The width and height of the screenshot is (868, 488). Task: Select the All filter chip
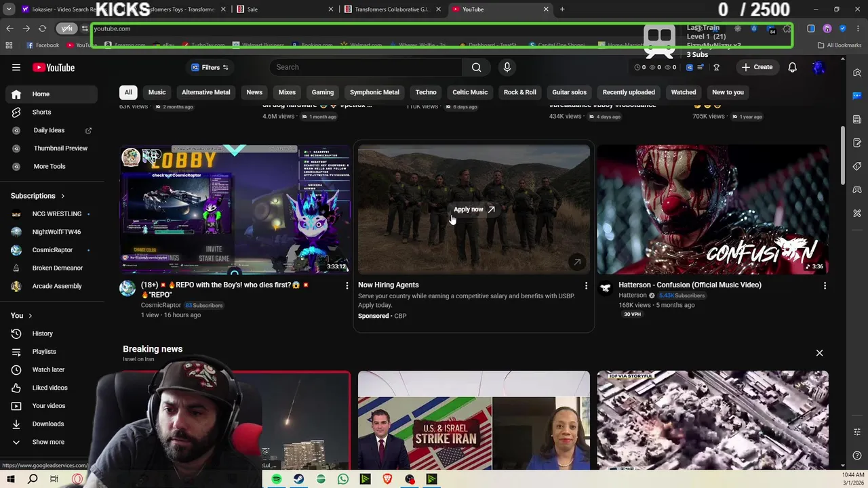(128, 92)
